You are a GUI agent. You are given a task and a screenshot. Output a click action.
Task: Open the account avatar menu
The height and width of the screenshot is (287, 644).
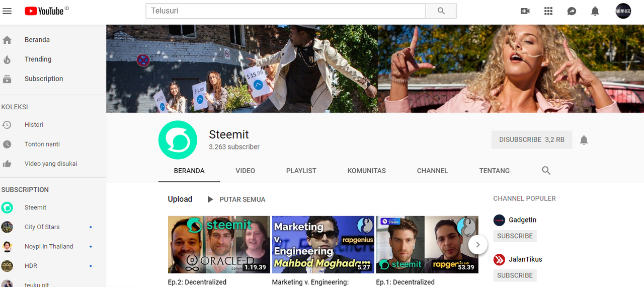pos(623,11)
